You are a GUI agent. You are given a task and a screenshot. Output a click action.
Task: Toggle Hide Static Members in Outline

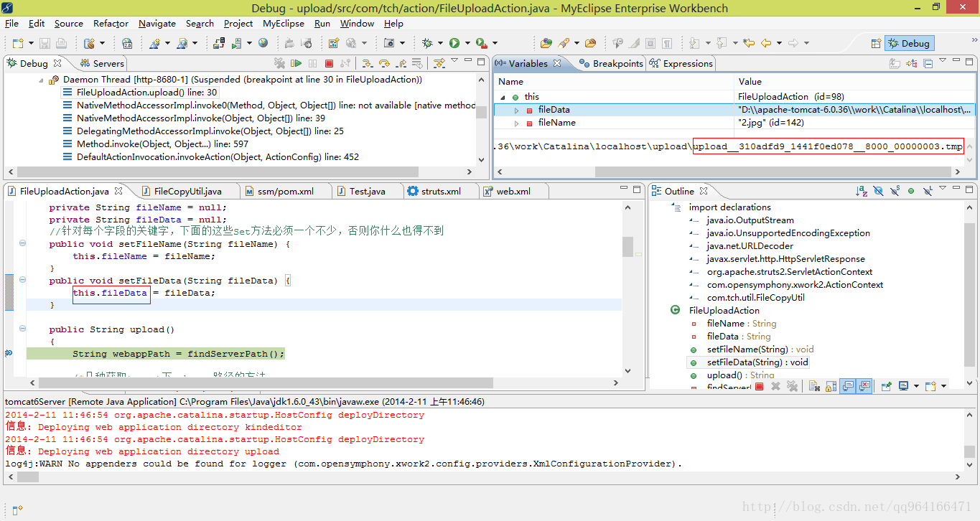(895, 191)
